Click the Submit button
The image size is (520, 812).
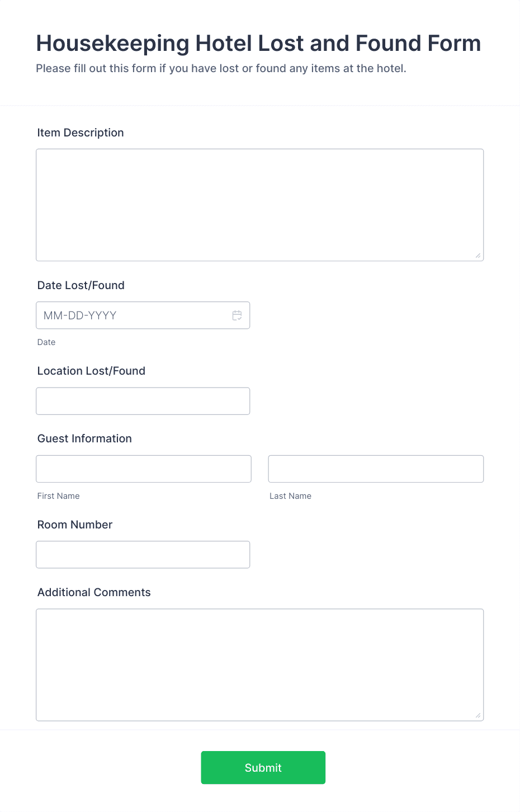tap(263, 767)
